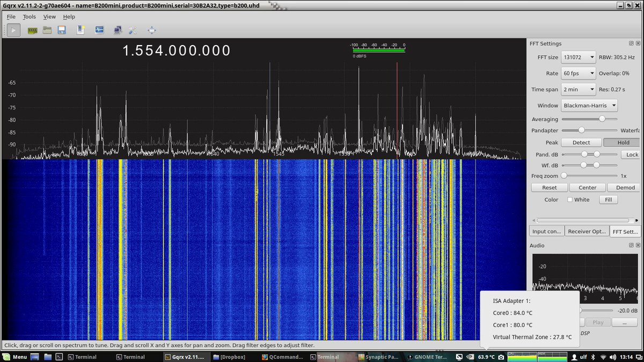Click the volume speaker tray icon
This screenshot has height=362, width=644.
[x=613, y=357]
